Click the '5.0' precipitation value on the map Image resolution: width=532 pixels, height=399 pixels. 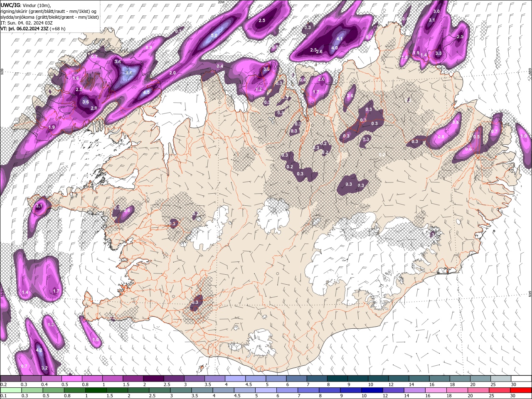coord(214,36)
